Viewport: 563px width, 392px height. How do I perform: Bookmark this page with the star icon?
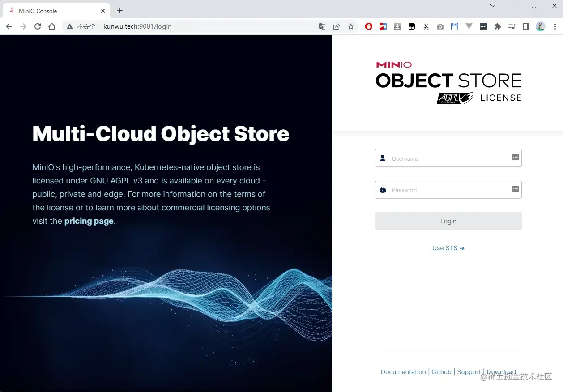(x=351, y=26)
